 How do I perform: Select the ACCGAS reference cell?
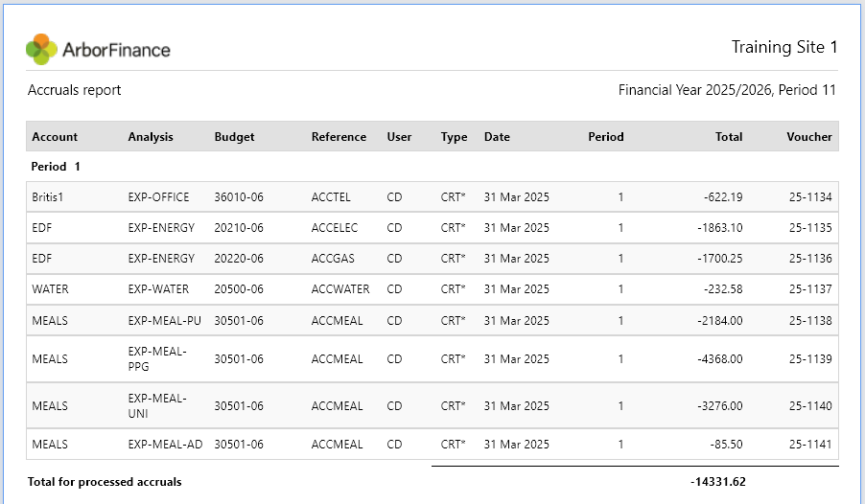pos(333,259)
